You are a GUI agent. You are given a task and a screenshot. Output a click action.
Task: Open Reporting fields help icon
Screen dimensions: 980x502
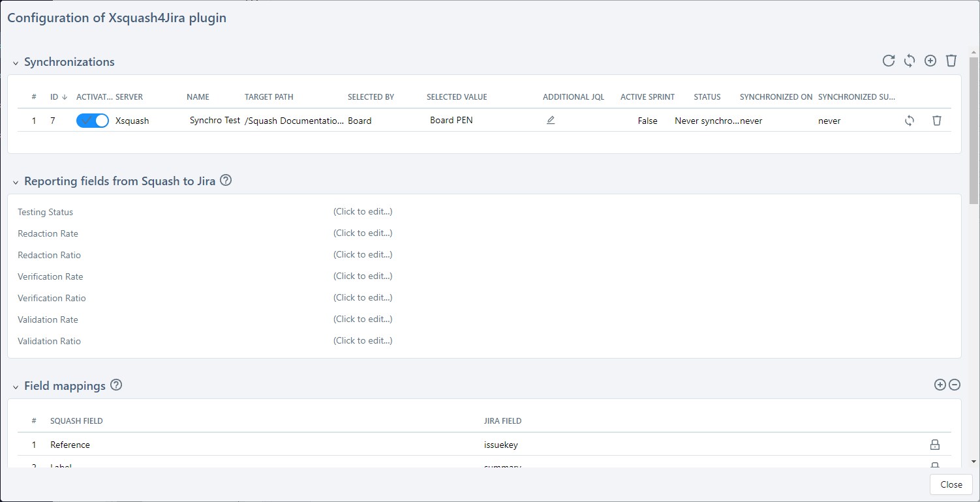[x=226, y=180]
